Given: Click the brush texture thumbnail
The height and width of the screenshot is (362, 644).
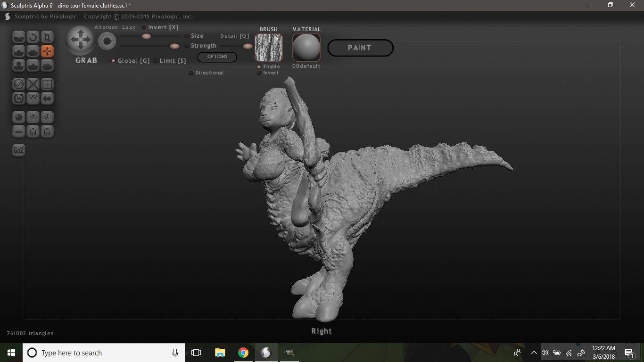Looking at the screenshot, I should pos(269,48).
